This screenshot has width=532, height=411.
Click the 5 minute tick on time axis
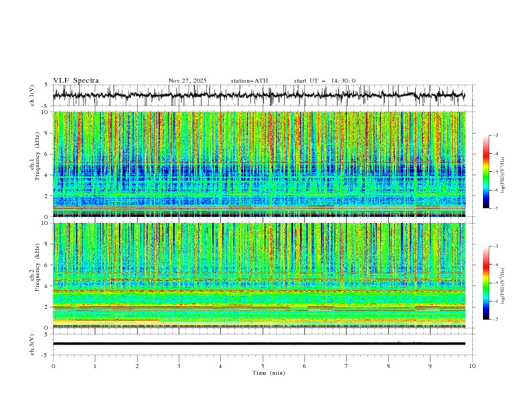pyautogui.click(x=263, y=366)
